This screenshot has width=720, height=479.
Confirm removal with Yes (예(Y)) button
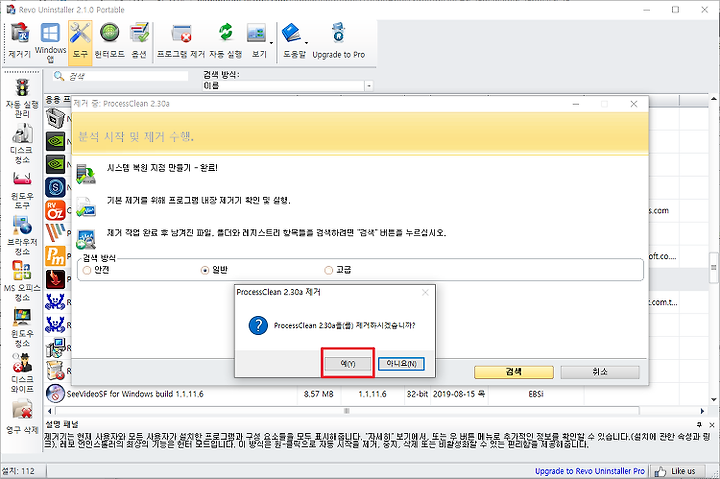[348, 364]
